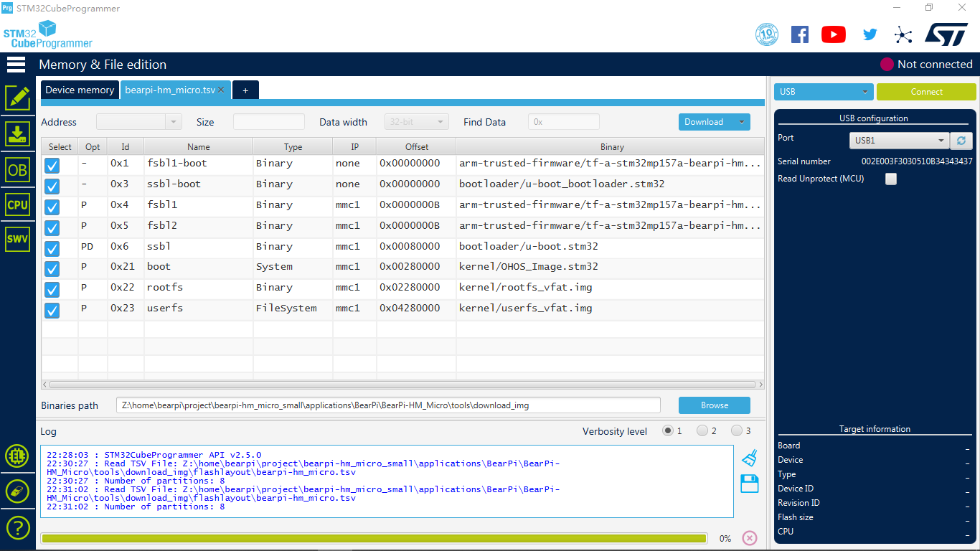Open the help question mark icon
Screen dimensions: 980x551
tap(17, 528)
